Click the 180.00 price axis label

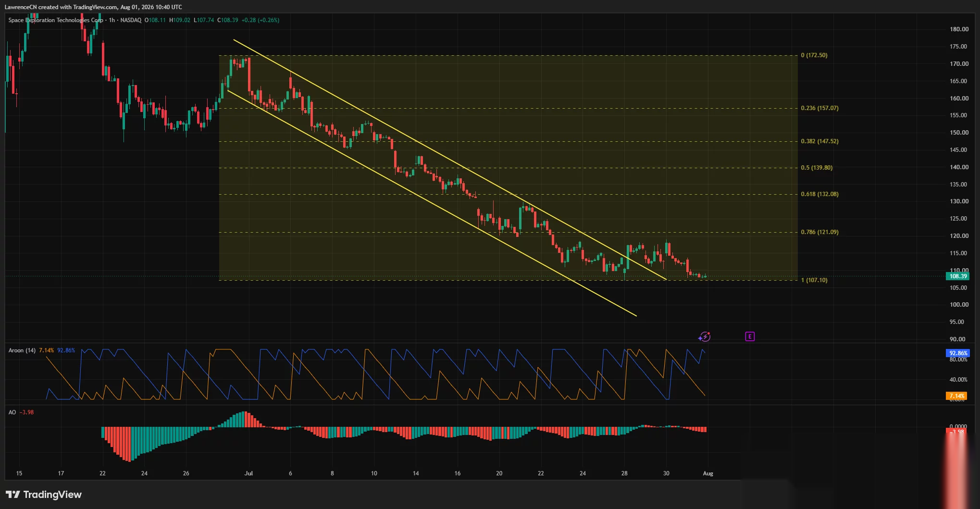pos(959,29)
